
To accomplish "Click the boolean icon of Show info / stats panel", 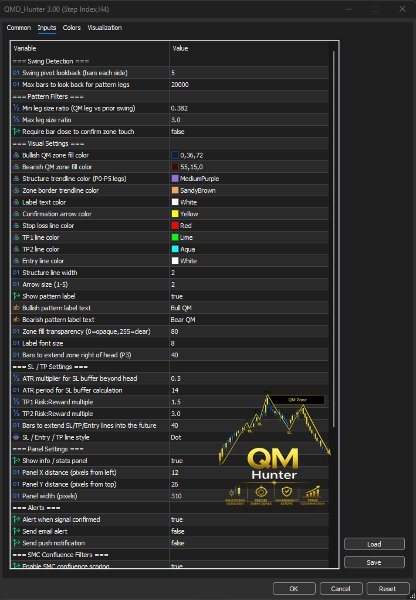I will pyautogui.click(x=16, y=461).
